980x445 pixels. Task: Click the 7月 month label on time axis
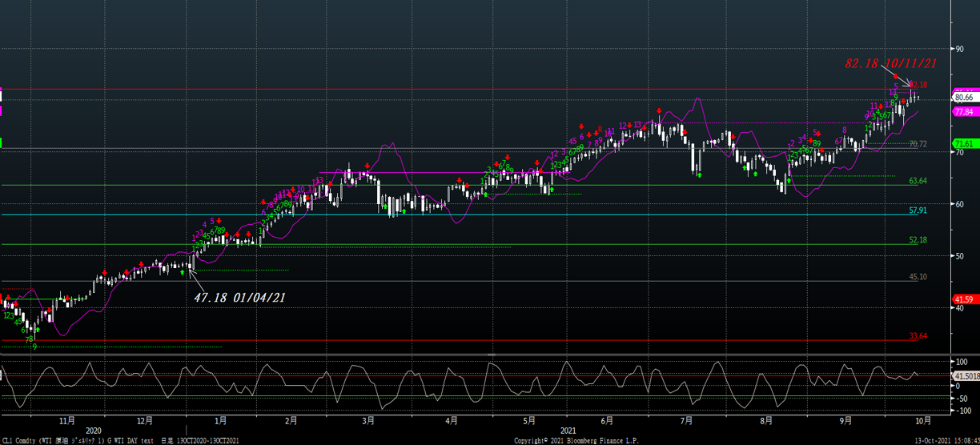[685, 420]
